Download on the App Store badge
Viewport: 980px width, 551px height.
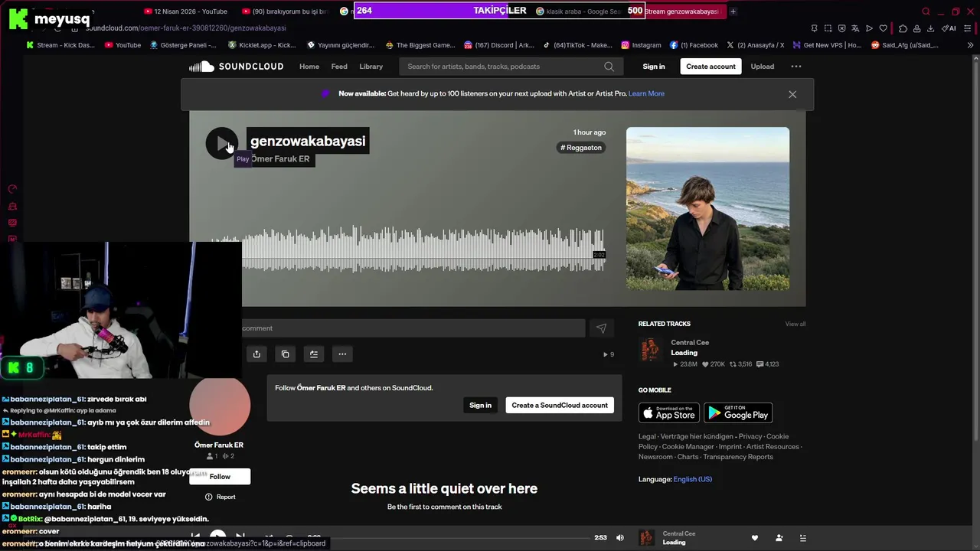(x=669, y=413)
